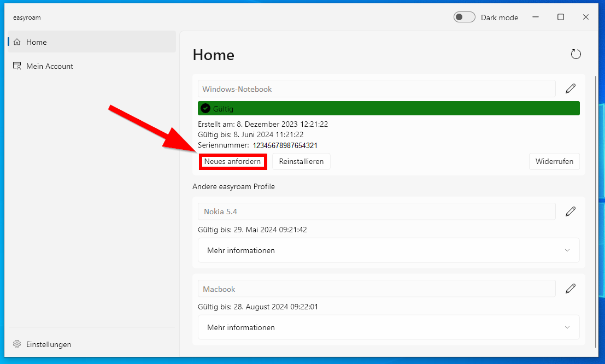The image size is (605, 364).
Task: Click the refresh icon next to Home heading
Action: [575, 54]
